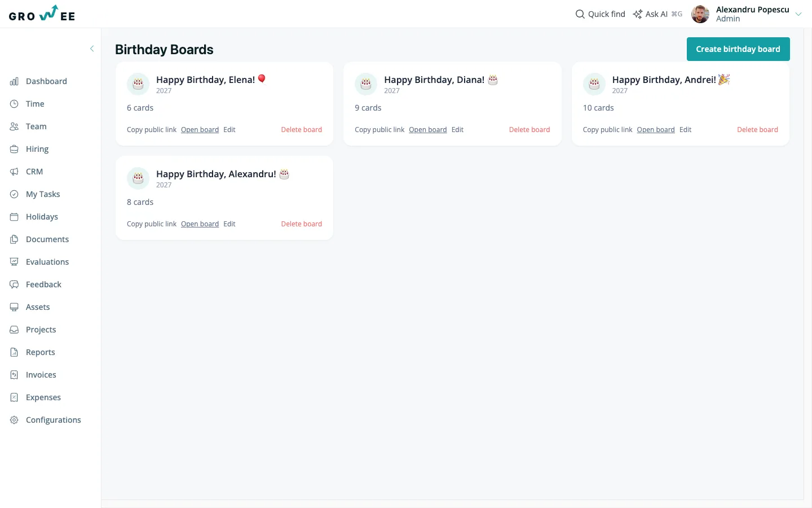Expand the user account dropdown arrow
812x508 pixels.
tap(798, 14)
